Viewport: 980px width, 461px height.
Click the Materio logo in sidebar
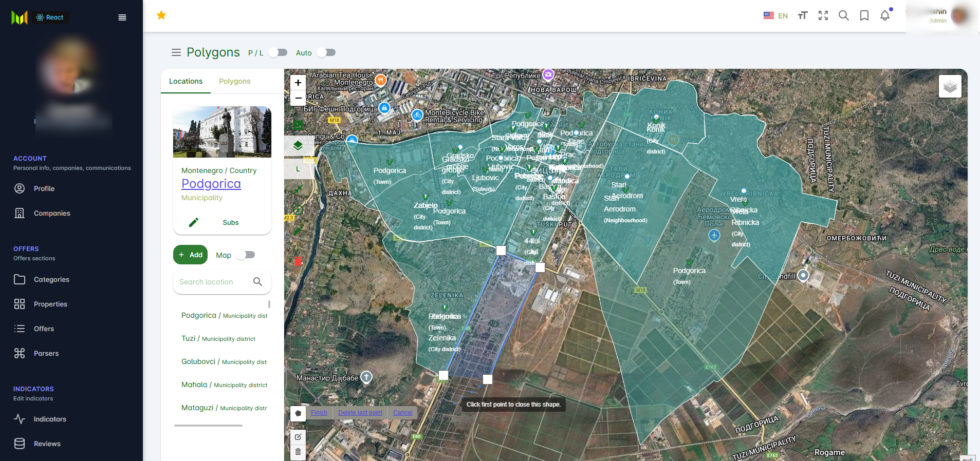coord(20,17)
